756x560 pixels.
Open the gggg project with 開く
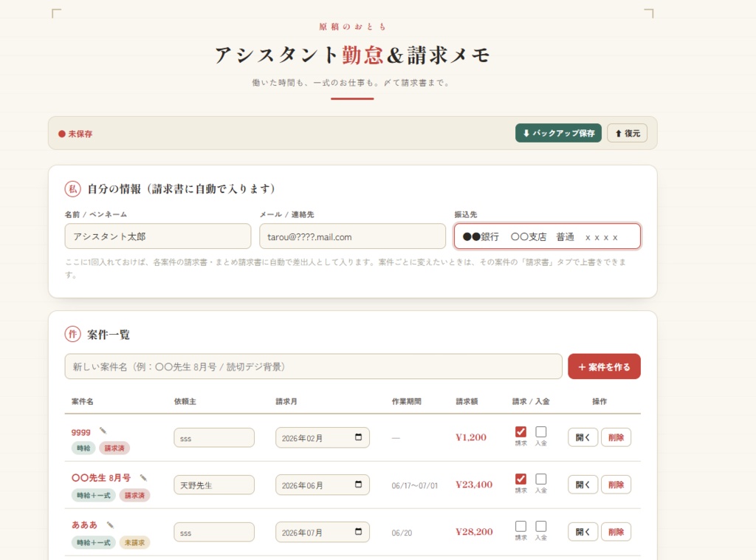point(583,437)
